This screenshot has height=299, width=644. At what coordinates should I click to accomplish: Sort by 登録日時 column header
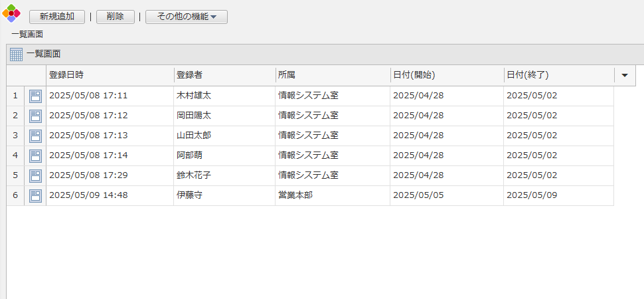click(110, 75)
